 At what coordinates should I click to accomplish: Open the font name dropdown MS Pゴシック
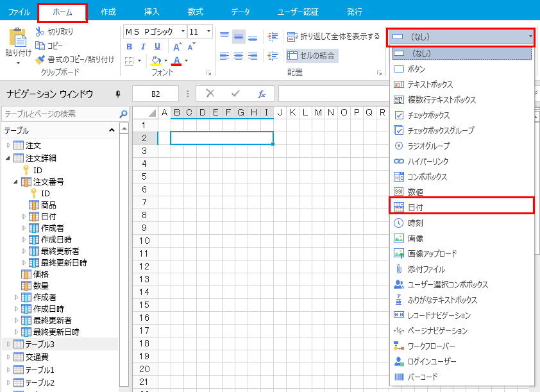(x=154, y=31)
